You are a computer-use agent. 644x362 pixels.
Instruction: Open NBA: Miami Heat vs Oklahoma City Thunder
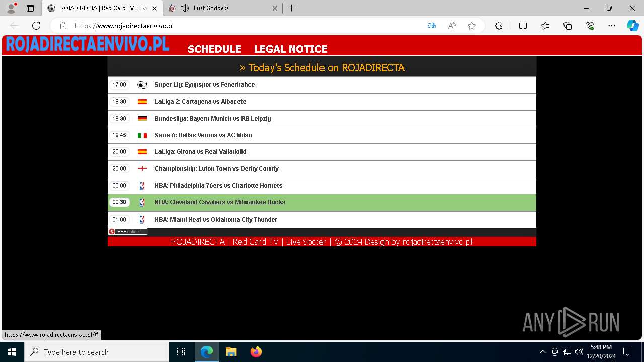[216, 220]
